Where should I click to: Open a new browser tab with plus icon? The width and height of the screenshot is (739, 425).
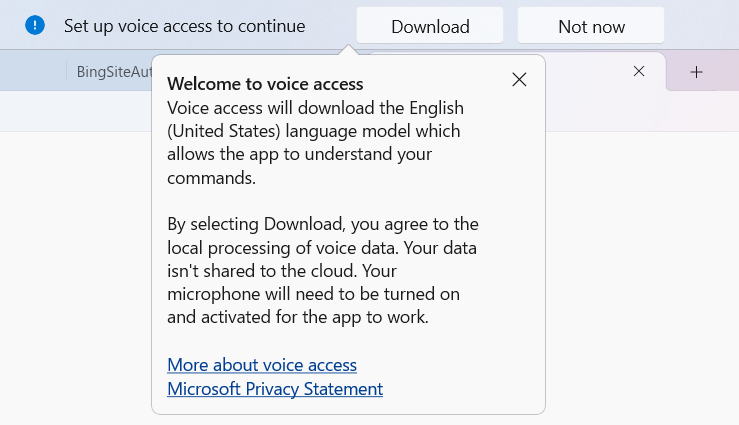point(696,72)
